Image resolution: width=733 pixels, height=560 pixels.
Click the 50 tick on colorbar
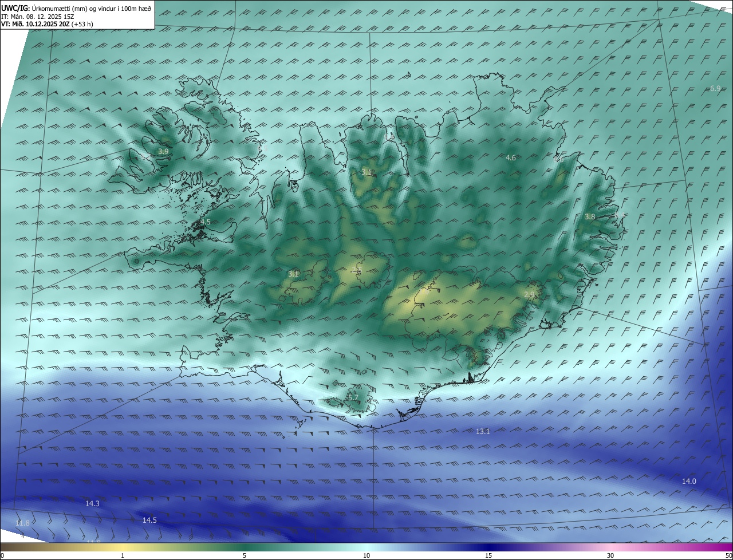pos(728,555)
